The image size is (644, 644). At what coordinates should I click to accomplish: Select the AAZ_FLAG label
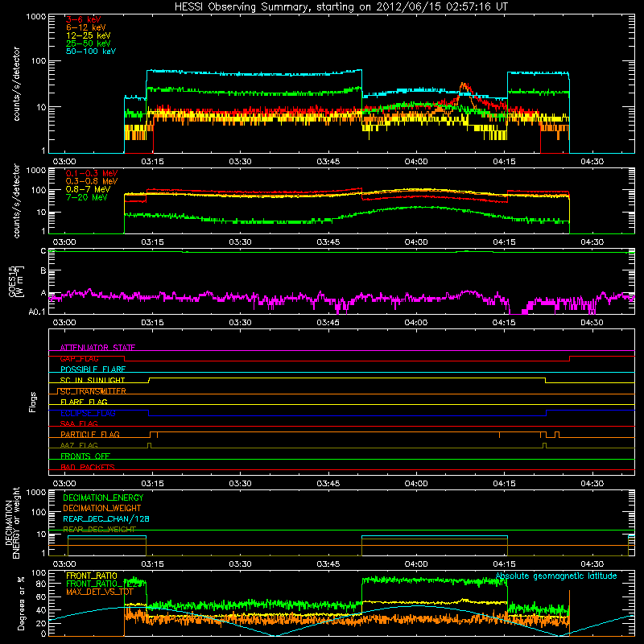tap(79, 445)
